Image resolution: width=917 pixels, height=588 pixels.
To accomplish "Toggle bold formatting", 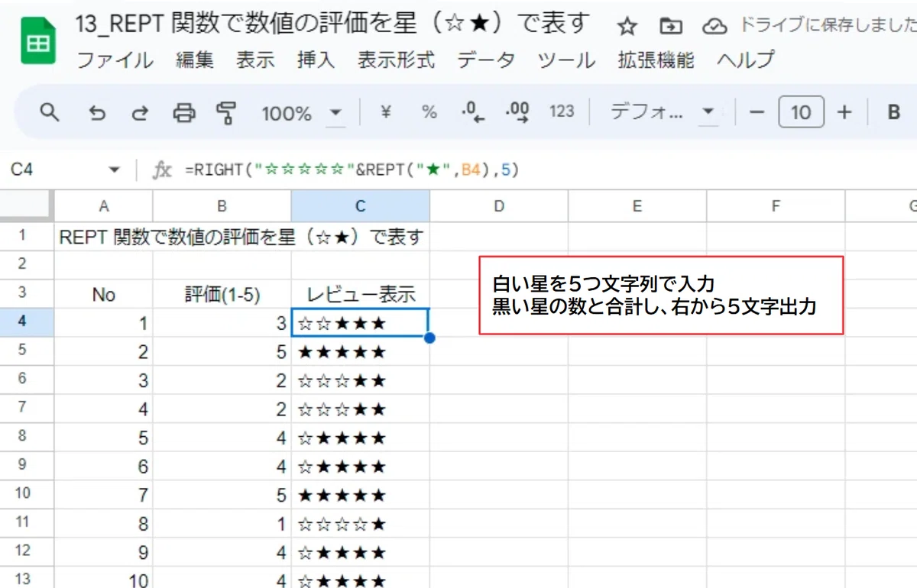I will (893, 113).
